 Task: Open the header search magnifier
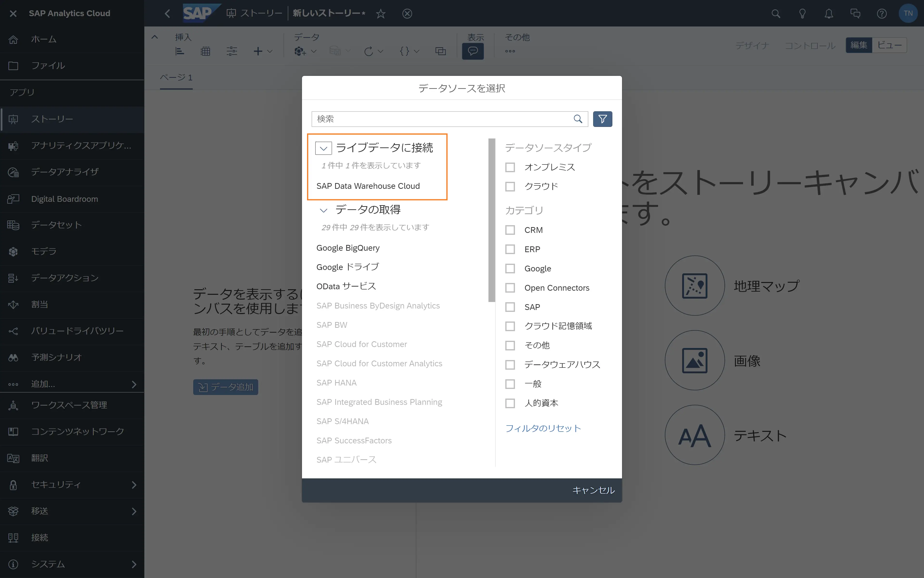[776, 14]
